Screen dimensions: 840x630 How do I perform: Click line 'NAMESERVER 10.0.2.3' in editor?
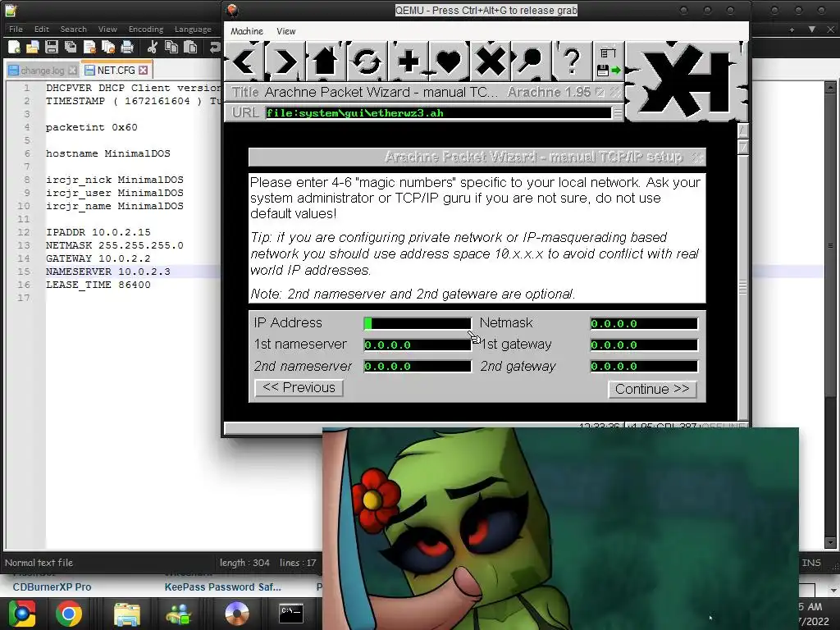(x=108, y=272)
